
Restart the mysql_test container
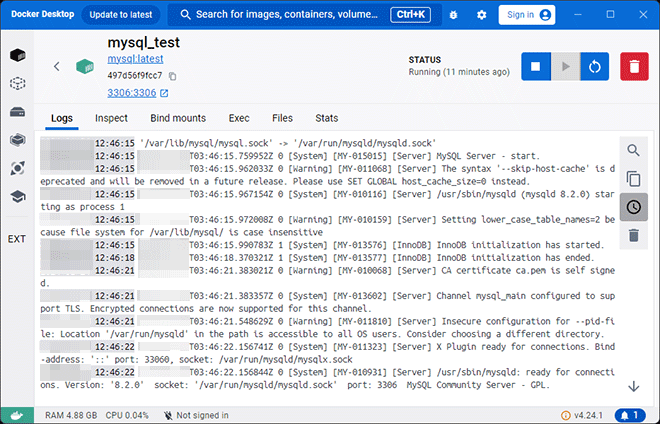point(594,66)
